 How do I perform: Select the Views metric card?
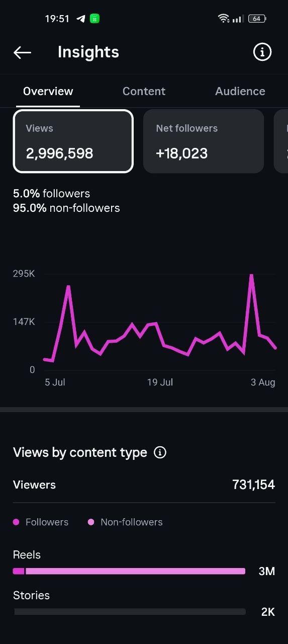click(x=73, y=141)
